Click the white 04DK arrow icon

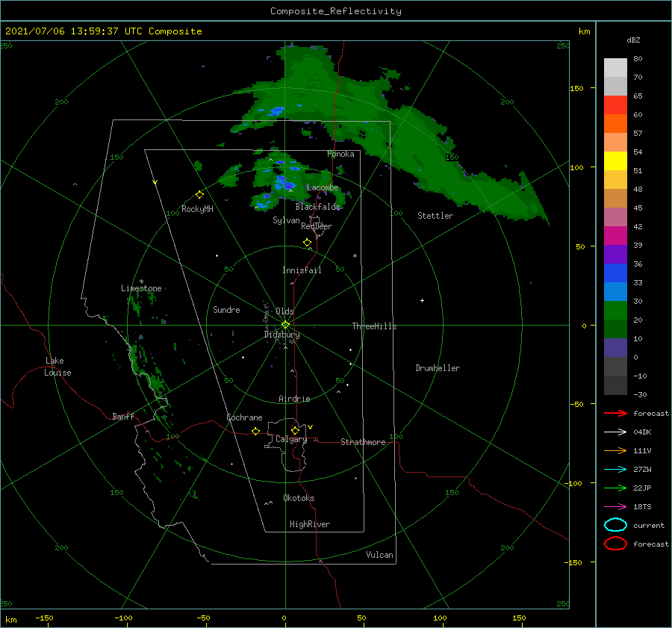(x=615, y=432)
